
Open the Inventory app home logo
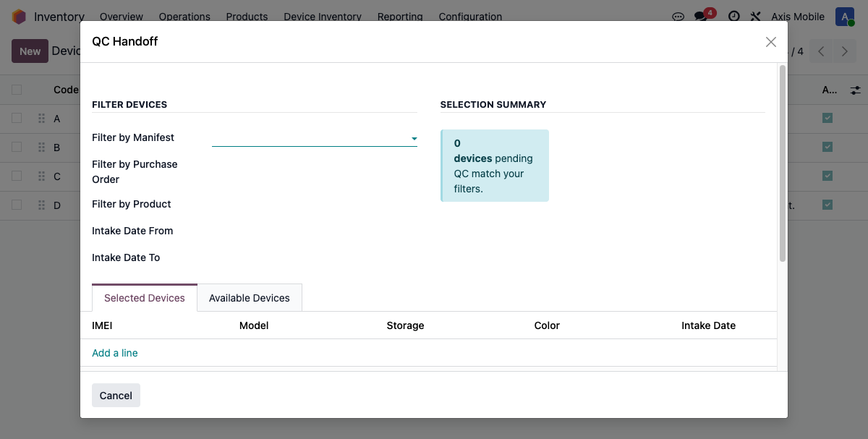point(19,17)
